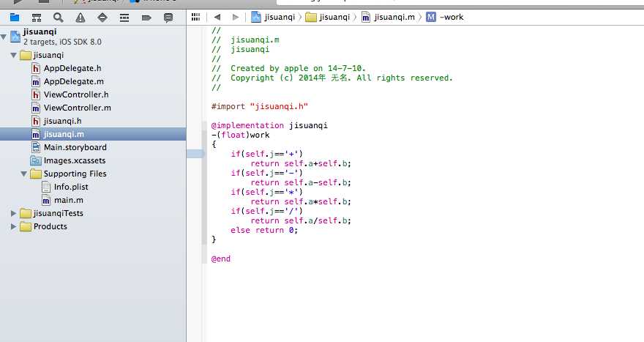Open the -work method jump bar menu

[x=445, y=17]
